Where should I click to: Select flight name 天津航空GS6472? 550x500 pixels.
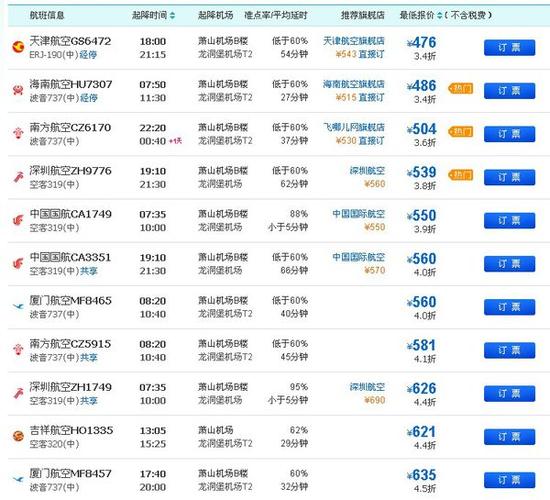(x=70, y=41)
